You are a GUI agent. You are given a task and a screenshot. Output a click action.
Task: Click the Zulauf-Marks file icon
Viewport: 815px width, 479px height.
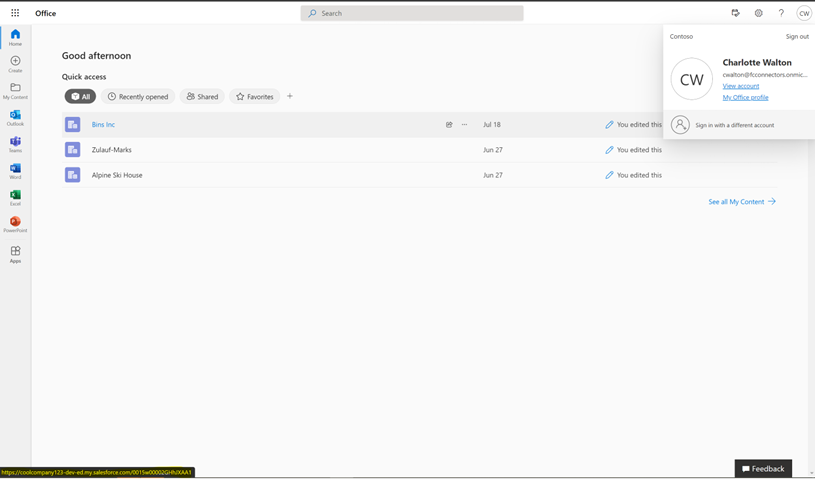[x=72, y=150]
